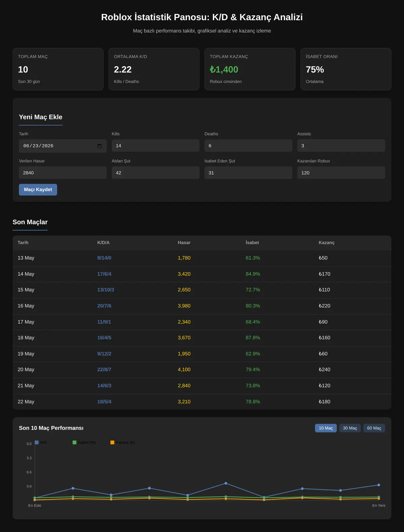Click the highest K/D chart point
Screen dimensions: 404x532
click(x=226, y=483)
